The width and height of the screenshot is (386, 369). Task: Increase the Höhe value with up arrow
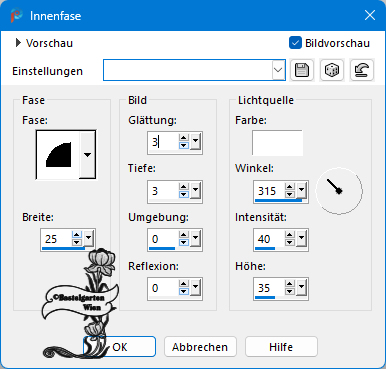click(290, 284)
